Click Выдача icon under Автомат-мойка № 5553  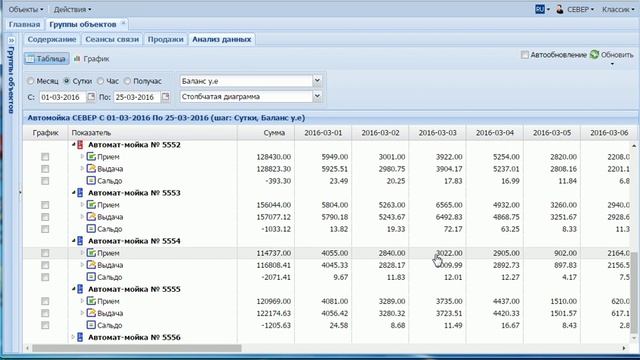[x=91, y=217]
